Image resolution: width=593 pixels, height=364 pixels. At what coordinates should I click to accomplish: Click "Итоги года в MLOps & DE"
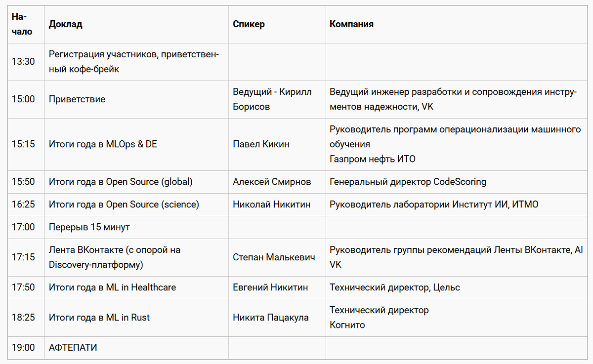(x=103, y=144)
